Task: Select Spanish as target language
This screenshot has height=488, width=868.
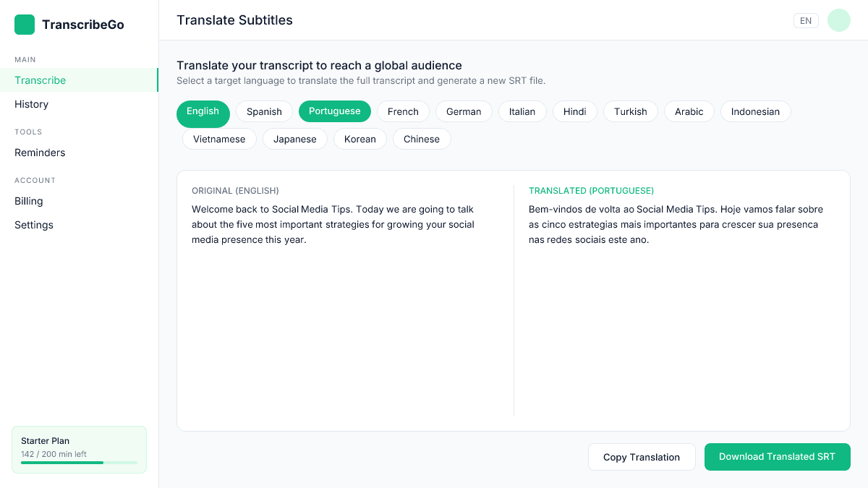Action: [x=263, y=111]
